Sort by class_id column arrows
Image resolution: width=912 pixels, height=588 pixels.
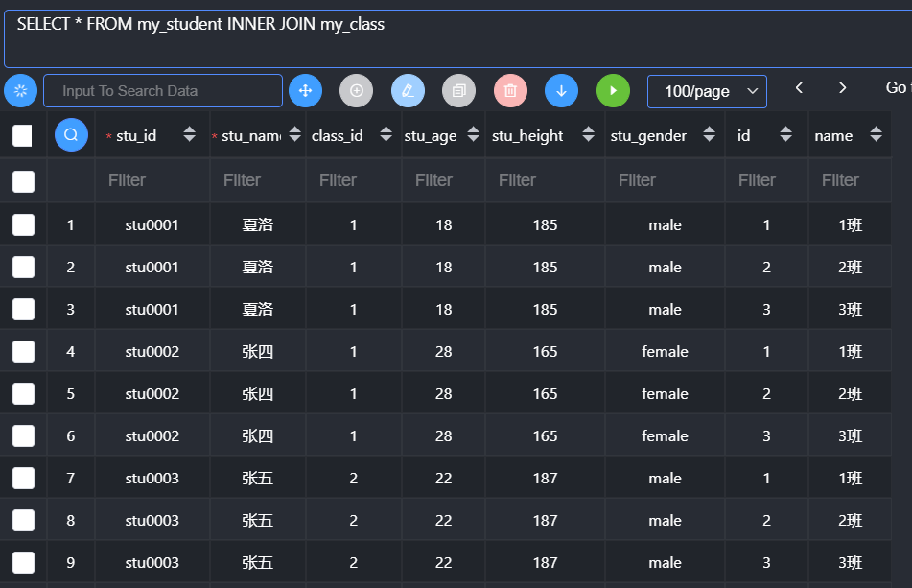[x=386, y=134]
